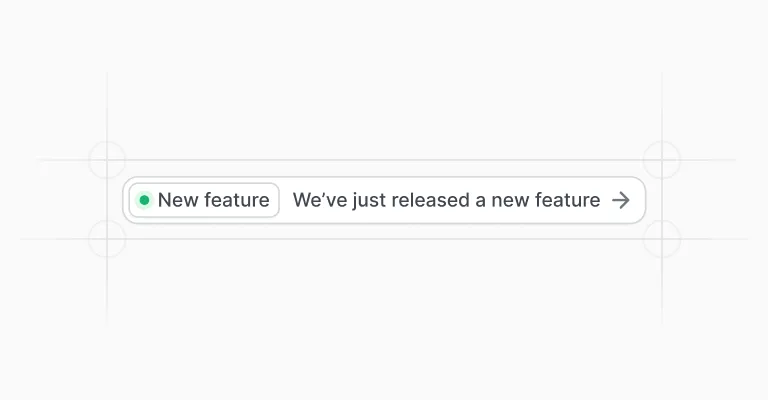Select the "New feature" badge
The height and width of the screenshot is (400, 768).
[204, 200]
